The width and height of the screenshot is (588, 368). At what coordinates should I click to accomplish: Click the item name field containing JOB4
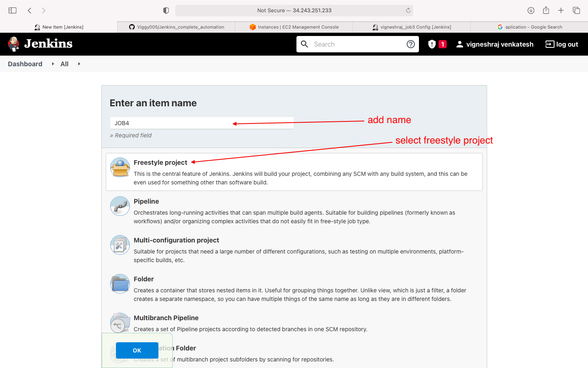point(202,123)
